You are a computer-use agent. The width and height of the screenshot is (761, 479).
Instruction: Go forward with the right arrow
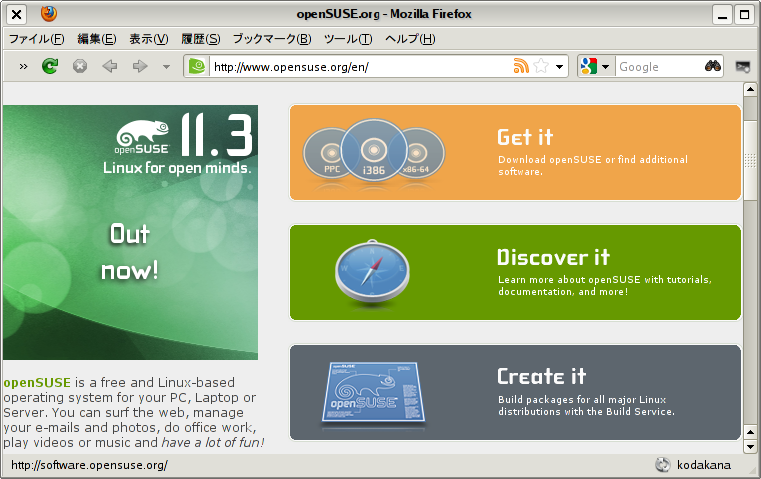140,66
